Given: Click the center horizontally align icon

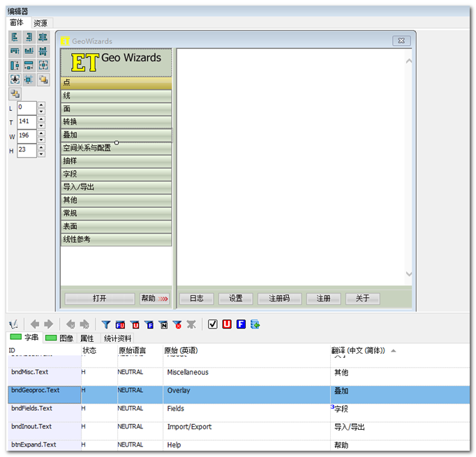Looking at the screenshot, I should click(x=43, y=37).
